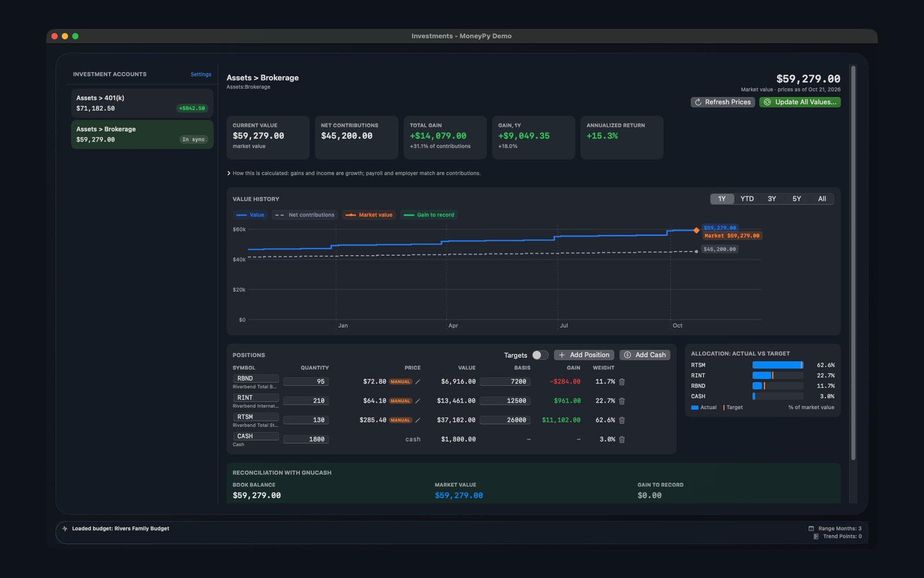Switch to the YTD range tab
The height and width of the screenshot is (578, 924).
tap(747, 199)
